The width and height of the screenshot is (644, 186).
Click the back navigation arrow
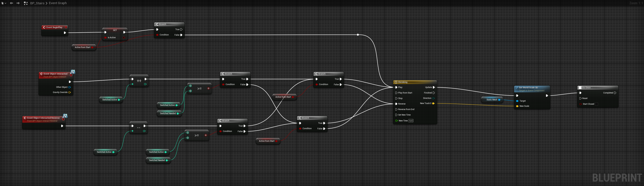[12, 3]
